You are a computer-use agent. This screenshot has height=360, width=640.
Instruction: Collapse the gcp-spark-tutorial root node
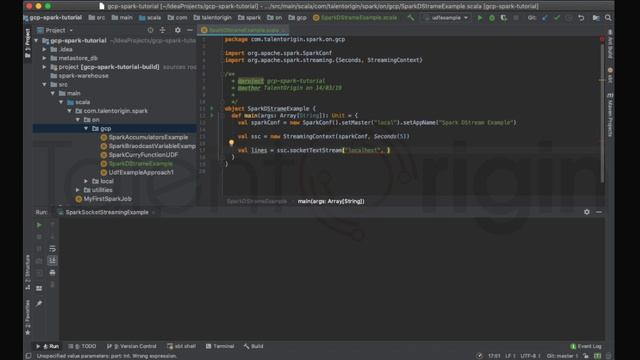point(37,40)
